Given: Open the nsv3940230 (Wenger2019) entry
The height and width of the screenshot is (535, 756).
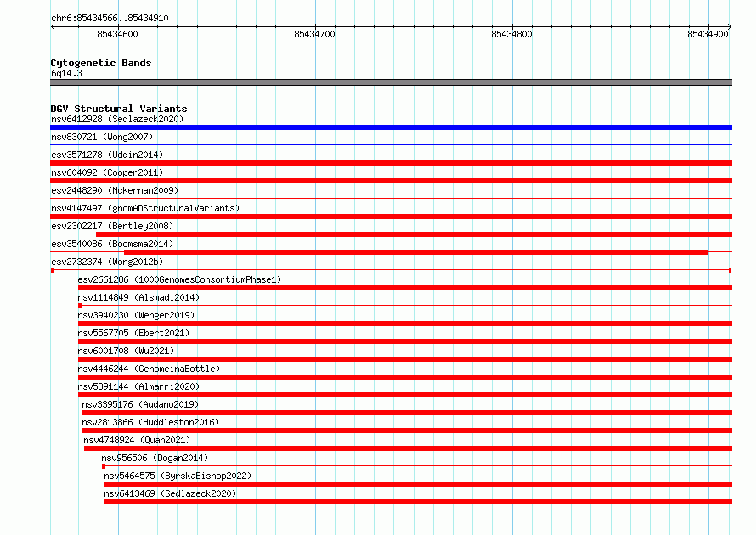Looking at the screenshot, I should pyautogui.click(x=136, y=315).
